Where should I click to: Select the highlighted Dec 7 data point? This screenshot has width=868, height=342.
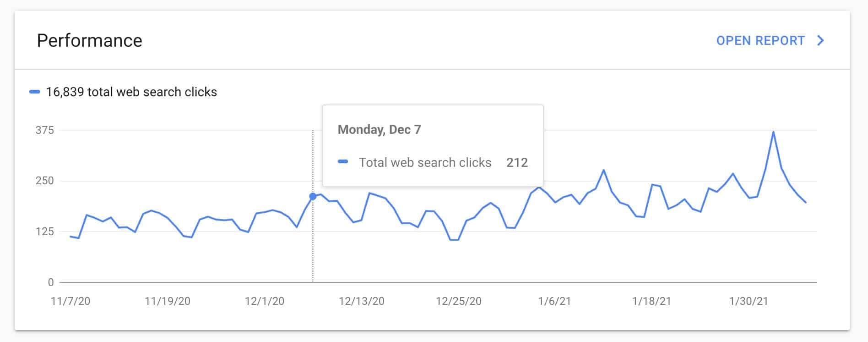click(x=313, y=196)
